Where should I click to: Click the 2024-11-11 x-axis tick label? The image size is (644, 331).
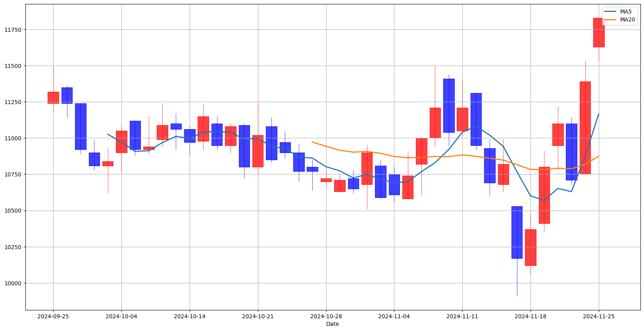click(462, 316)
